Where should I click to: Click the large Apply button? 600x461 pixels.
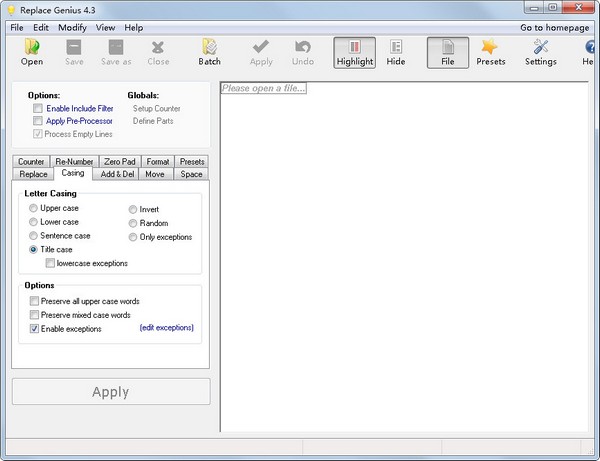pos(111,392)
